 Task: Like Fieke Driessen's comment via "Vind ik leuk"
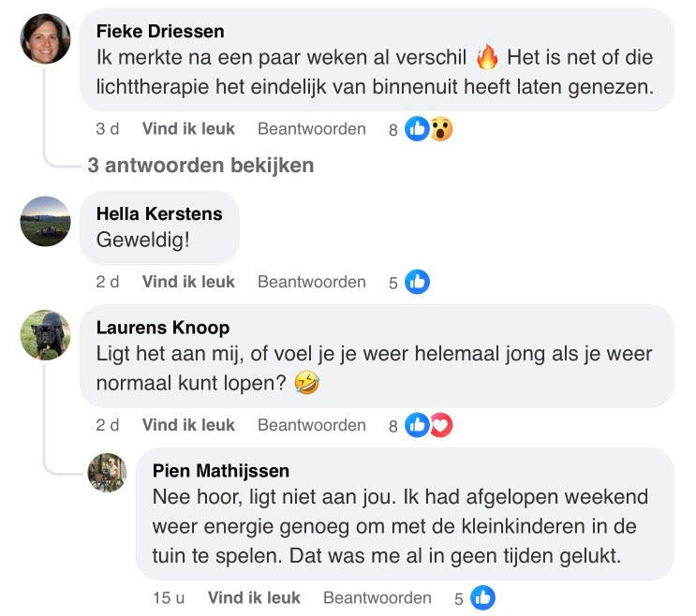(x=188, y=129)
